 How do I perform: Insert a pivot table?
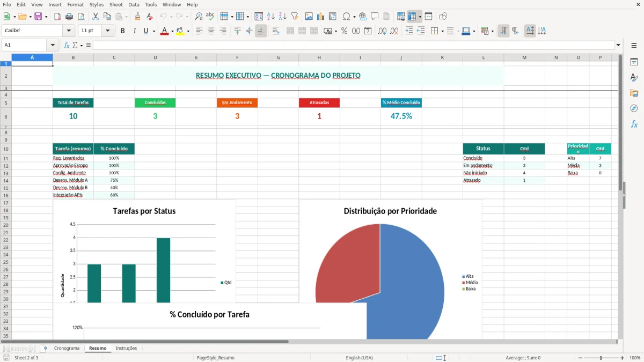tap(333, 17)
